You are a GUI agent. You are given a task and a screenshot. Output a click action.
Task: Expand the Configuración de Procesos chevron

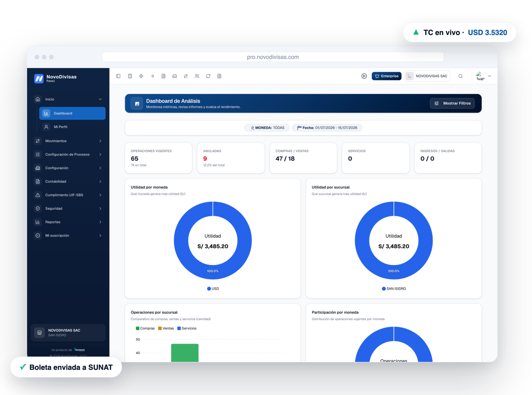pos(100,155)
